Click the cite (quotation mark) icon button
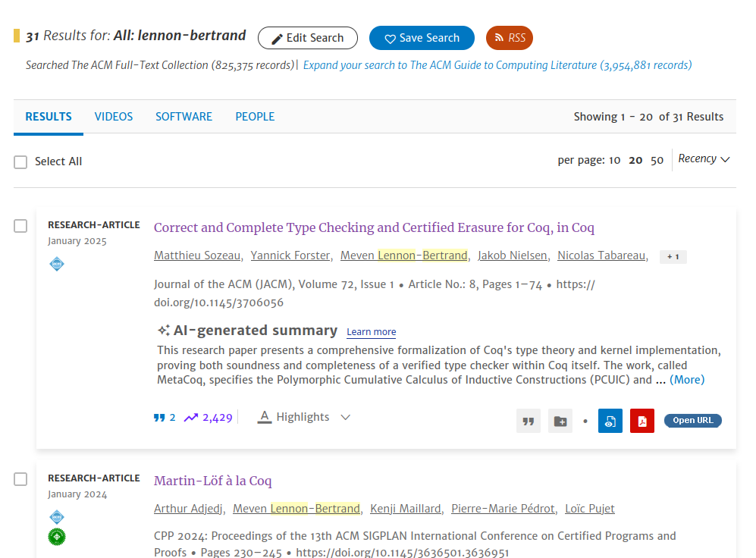The image size is (756, 558). pos(529,421)
